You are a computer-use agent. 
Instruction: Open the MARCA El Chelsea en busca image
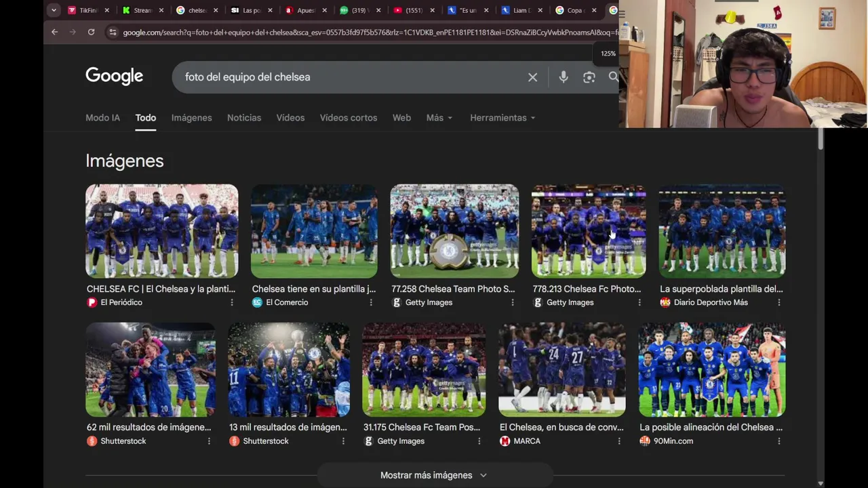[x=561, y=369]
